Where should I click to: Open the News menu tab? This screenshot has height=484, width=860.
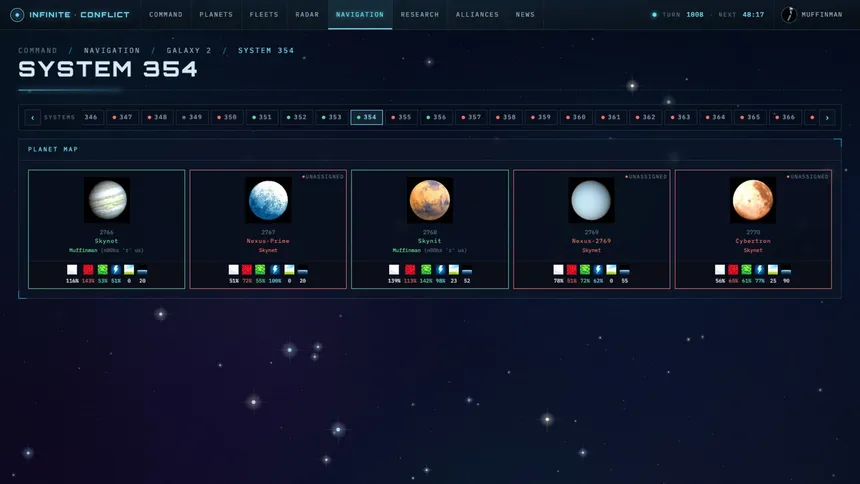[x=525, y=15]
